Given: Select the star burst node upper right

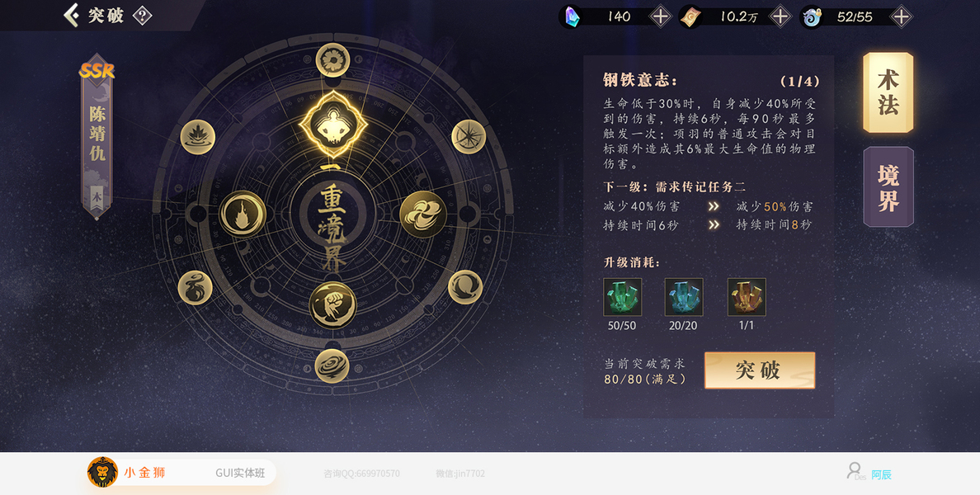Looking at the screenshot, I should (x=469, y=136).
